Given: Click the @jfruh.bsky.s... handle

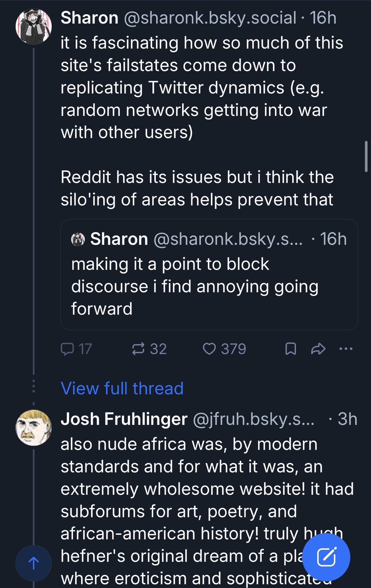Looking at the screenshot, I should pyautogui.click(x=253, y=419).
